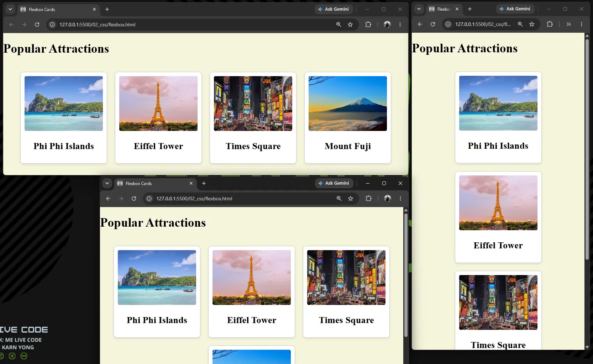Expand hidden toolbar items chevron in right window
The width and height of the screenshot is (593, 364).
pos(569,24)
